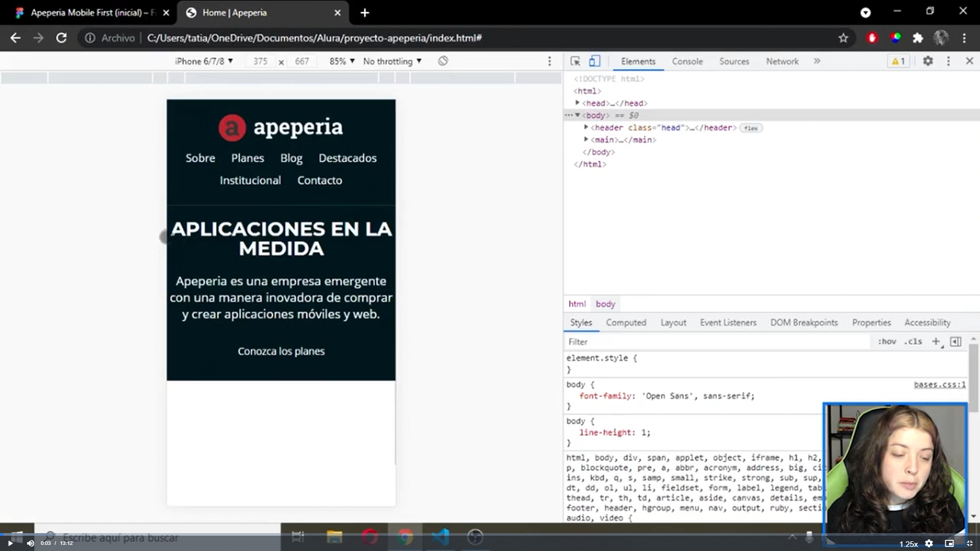Viewport: 980px width, 551px height.
Task: Expand the main element node
Action: [x=586, y=140]
